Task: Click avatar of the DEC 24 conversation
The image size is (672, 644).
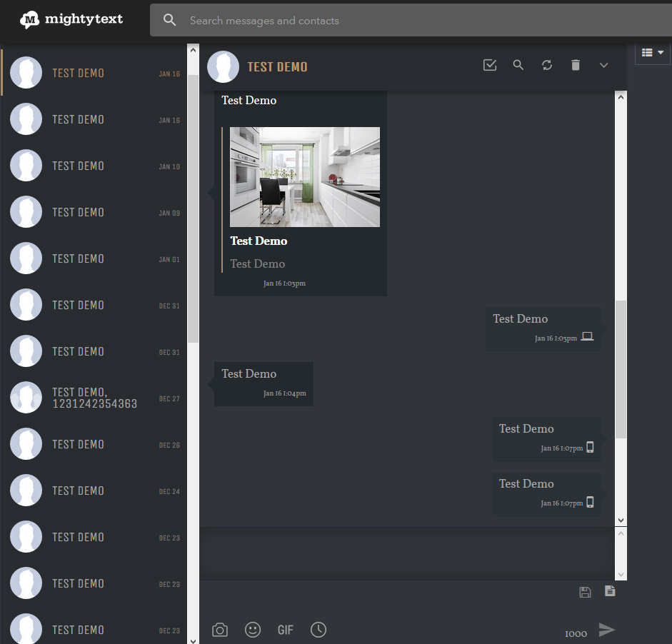Action: [x=26, y=490]
